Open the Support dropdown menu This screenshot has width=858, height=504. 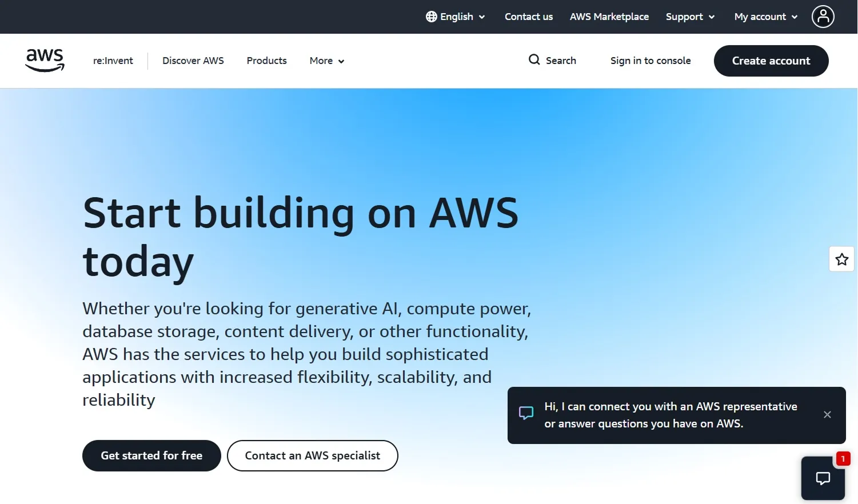point(690,17)
